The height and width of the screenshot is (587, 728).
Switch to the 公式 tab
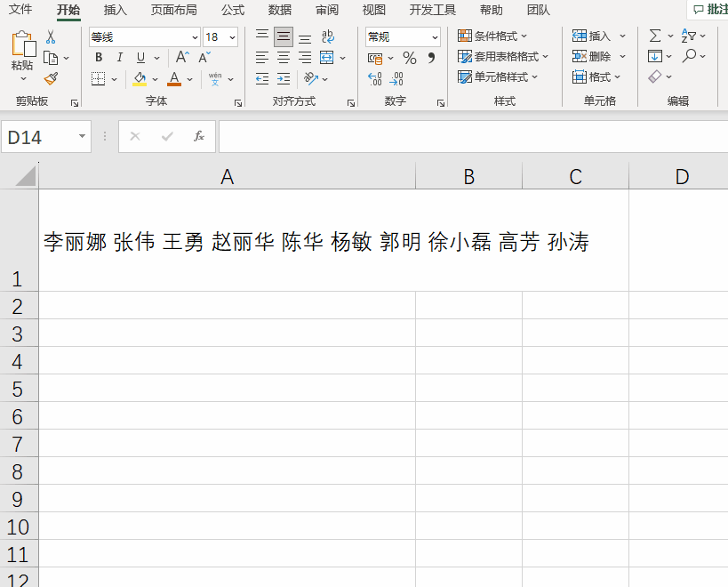coord(233,10)
